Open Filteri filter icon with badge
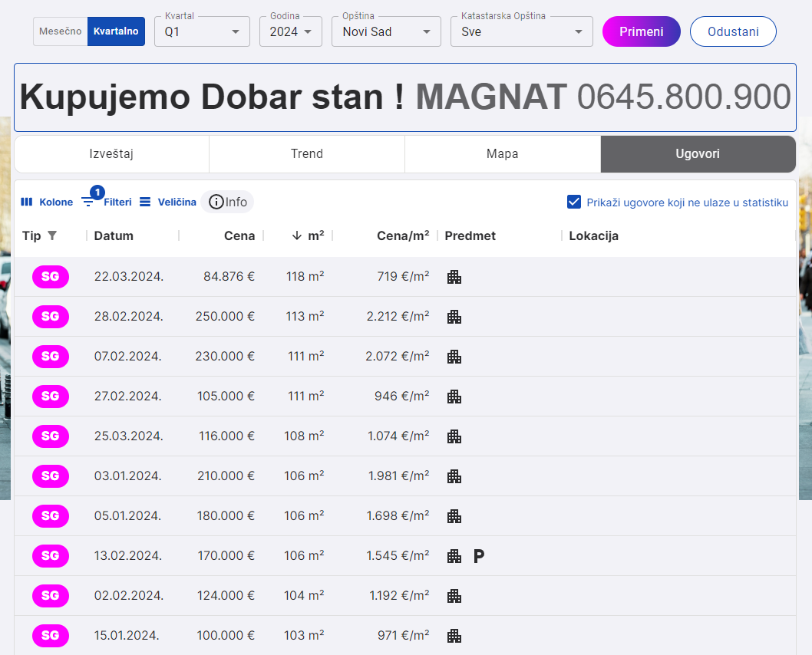The width and height of the screenshot is (812, 655). (x=88, y=202)
